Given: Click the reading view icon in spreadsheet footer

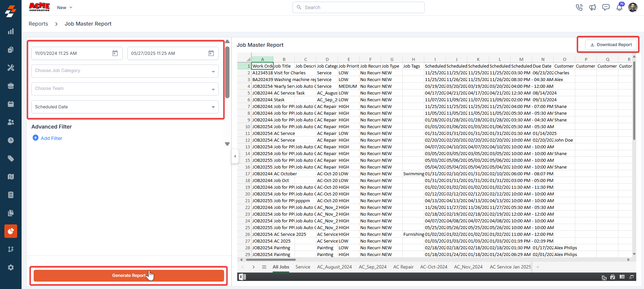Looking at the screenshot, I should pyautogui.click(x=622, y=277).
